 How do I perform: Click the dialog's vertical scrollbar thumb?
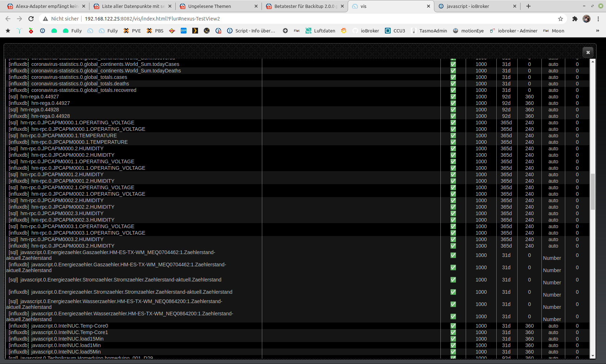[592, 192]
